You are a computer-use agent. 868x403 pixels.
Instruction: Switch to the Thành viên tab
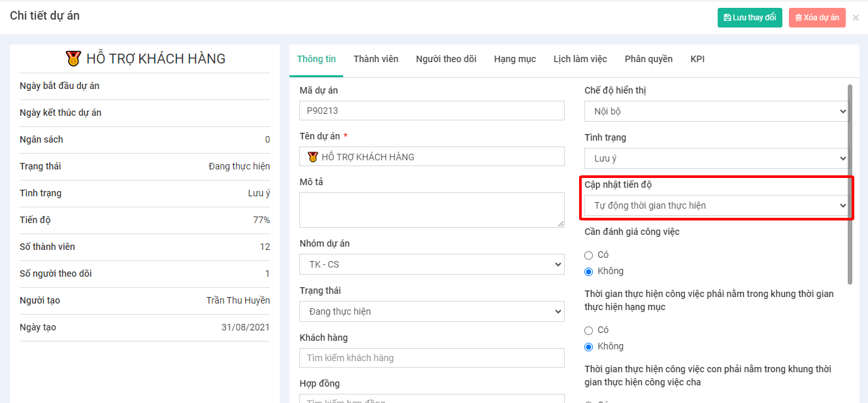[376, 59]
